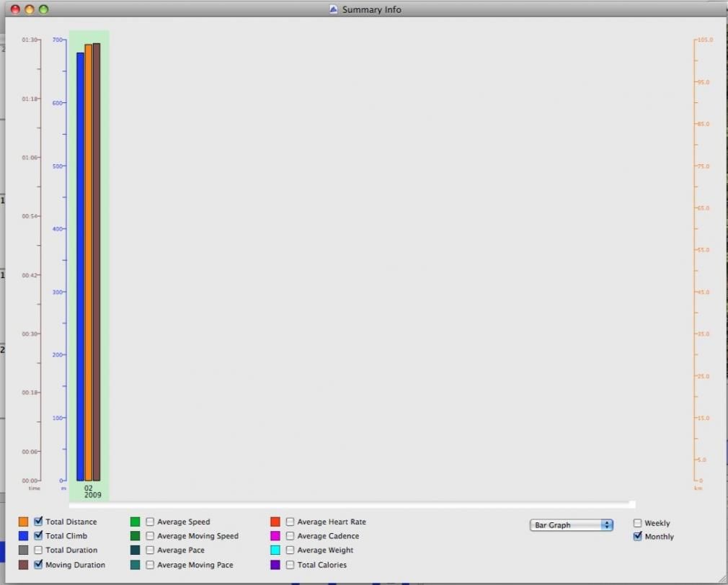728x585 pixels.
Task: Click the green Average Speed swatch
Action: tap(135, 522)
